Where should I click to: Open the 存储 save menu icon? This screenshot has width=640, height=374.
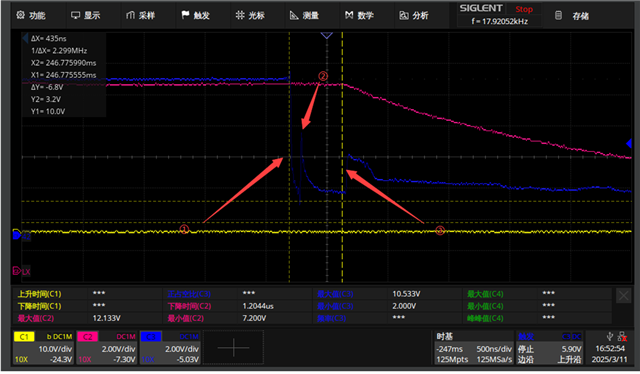[558, 16]
